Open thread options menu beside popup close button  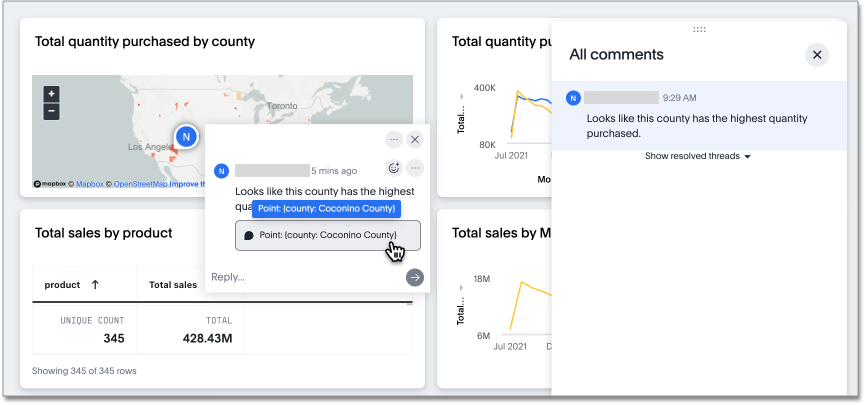pos(394,139)
